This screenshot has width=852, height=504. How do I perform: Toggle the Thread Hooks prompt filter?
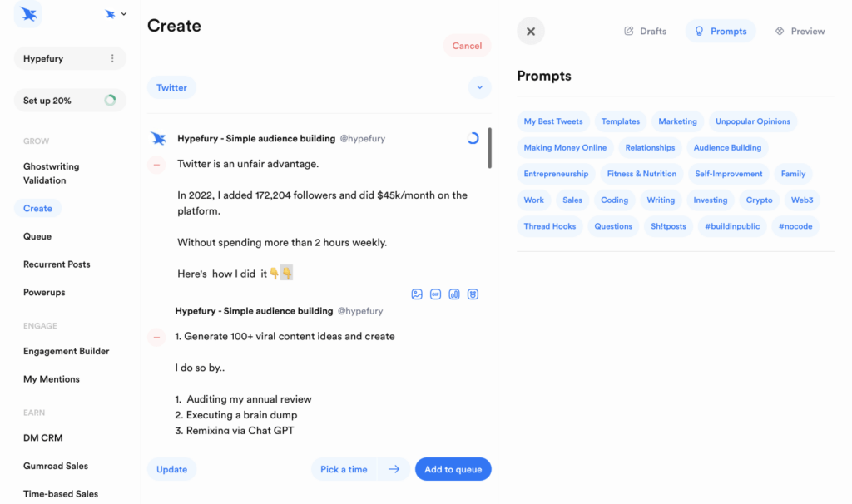550,226
